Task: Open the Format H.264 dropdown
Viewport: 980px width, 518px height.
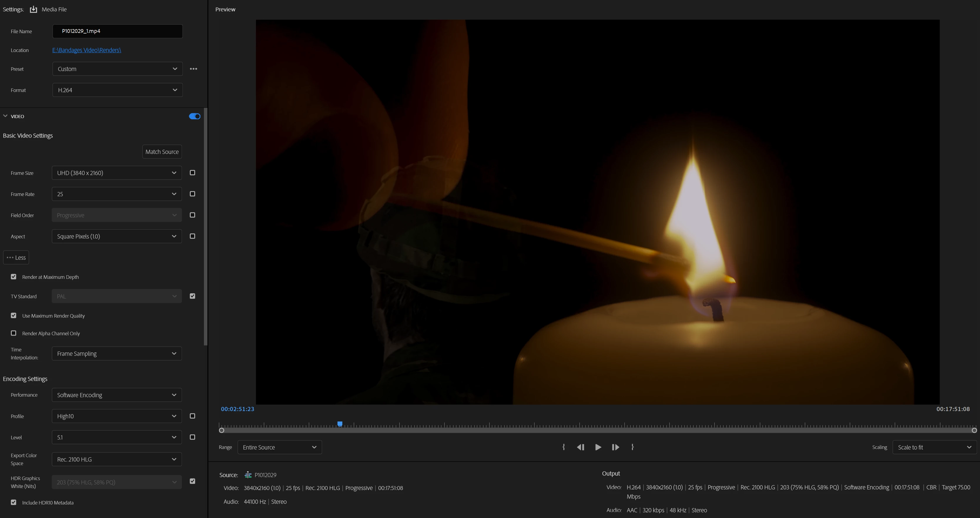Action: 117,90
